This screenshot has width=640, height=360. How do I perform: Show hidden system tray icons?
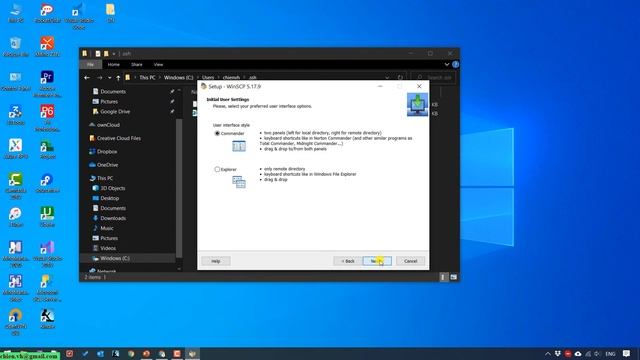[548, 353]
